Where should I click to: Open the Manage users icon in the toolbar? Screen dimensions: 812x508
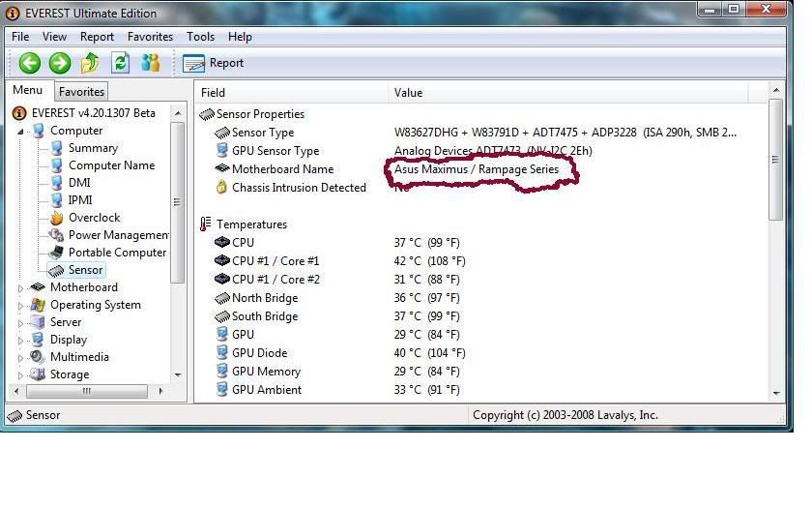pyautogui.click(x=150, y=63)
